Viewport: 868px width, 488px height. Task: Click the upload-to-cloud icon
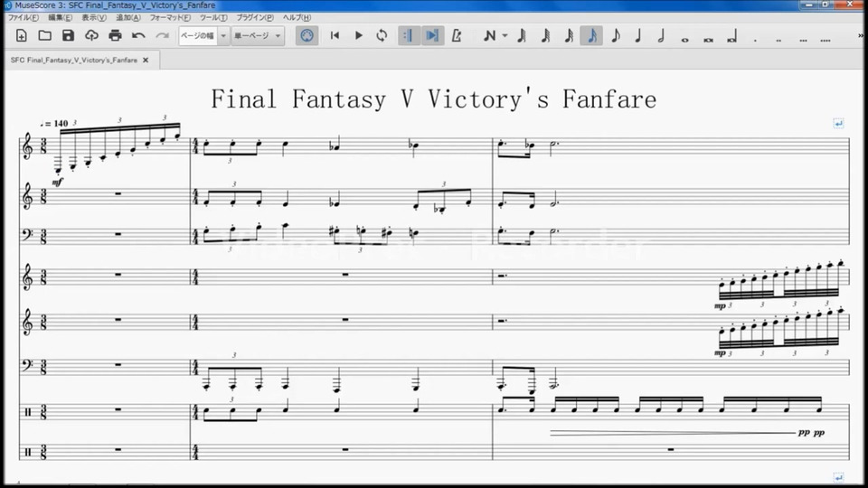pyautogui.click(x=91, y=36)
